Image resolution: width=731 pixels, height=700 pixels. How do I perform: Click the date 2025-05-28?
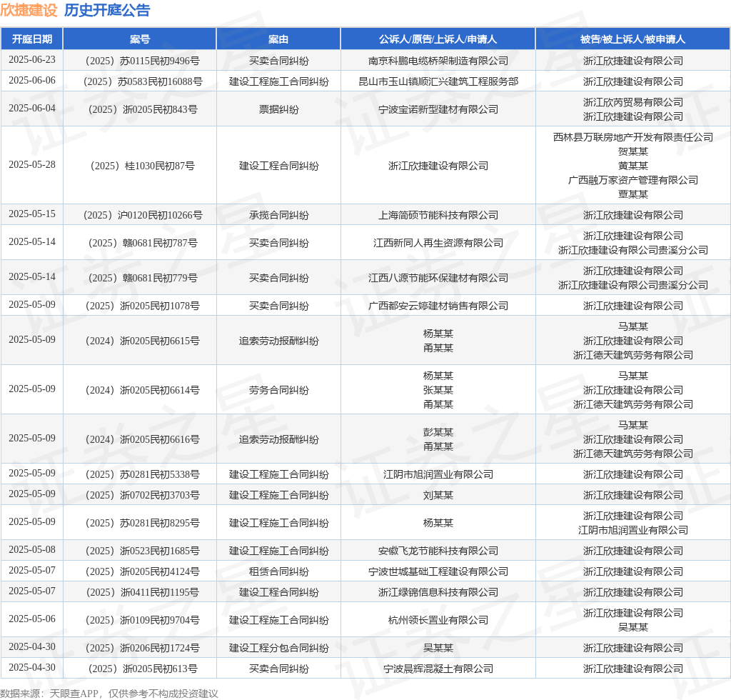[31, 164]
